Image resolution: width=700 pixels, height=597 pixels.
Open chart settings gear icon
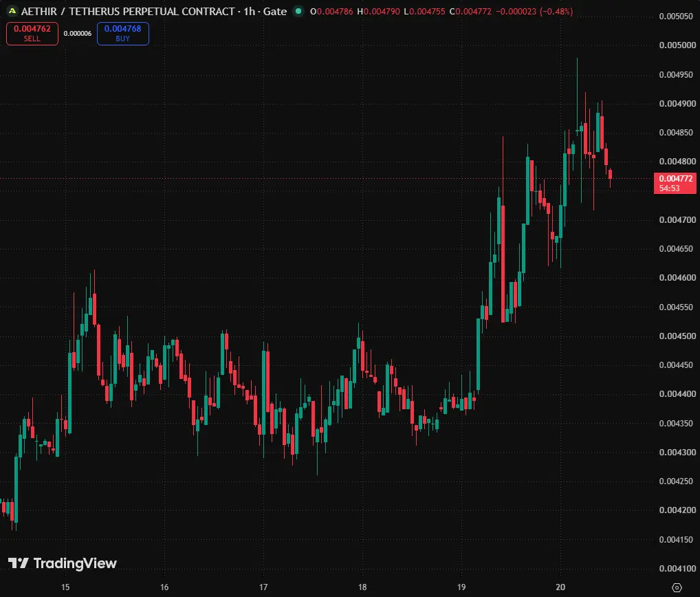coord(677,587)
